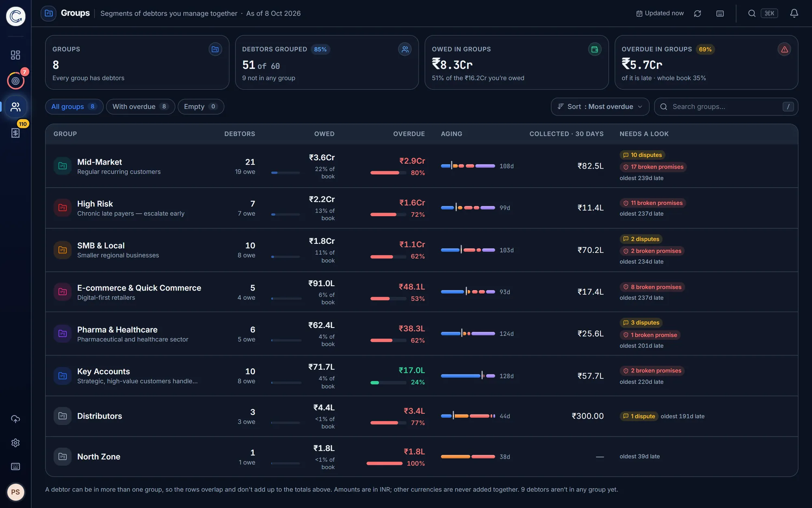Click the app logo at top left
Screen dimensions: 812x508
coord(16,16)
